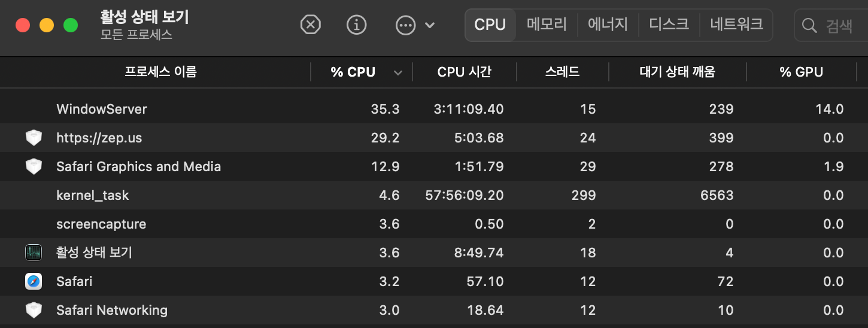Click the CPU time 18.64 for Safari Networking

coord(485,310)
